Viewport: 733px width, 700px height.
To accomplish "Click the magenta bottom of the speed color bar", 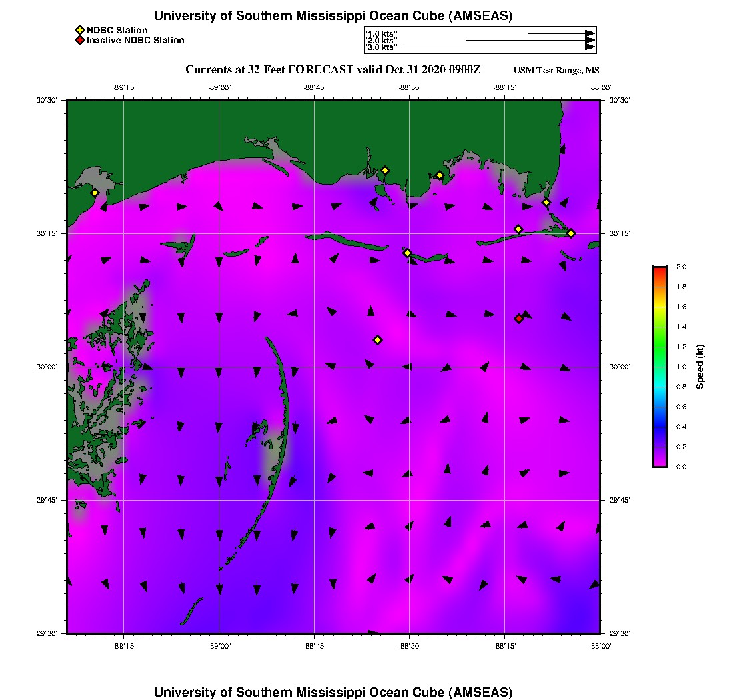I will coord(660,463).
